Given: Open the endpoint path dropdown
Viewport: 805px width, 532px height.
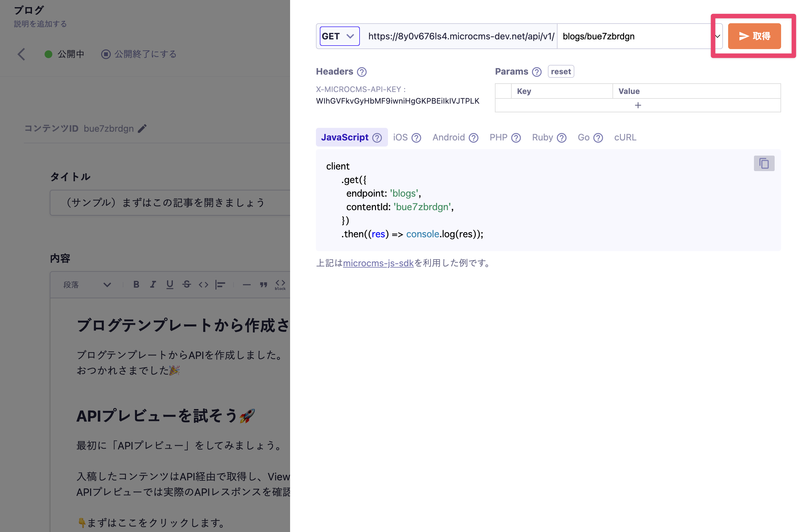Looking at the screenshot, I should pos(717,36).
